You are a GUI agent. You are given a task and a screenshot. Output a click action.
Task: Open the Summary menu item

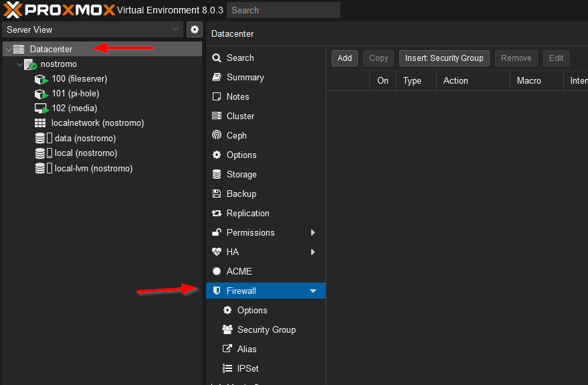[x=266, y=77]
